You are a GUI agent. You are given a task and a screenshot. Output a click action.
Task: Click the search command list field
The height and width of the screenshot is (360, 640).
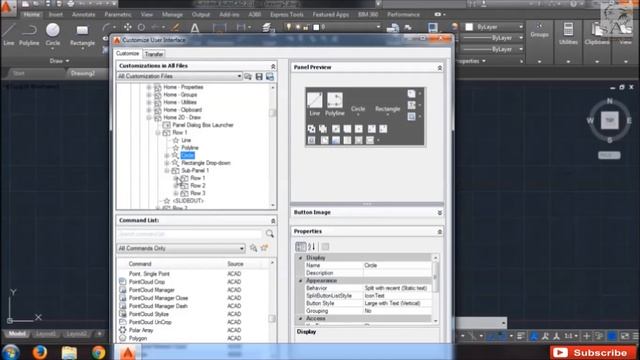coord(190,234)
